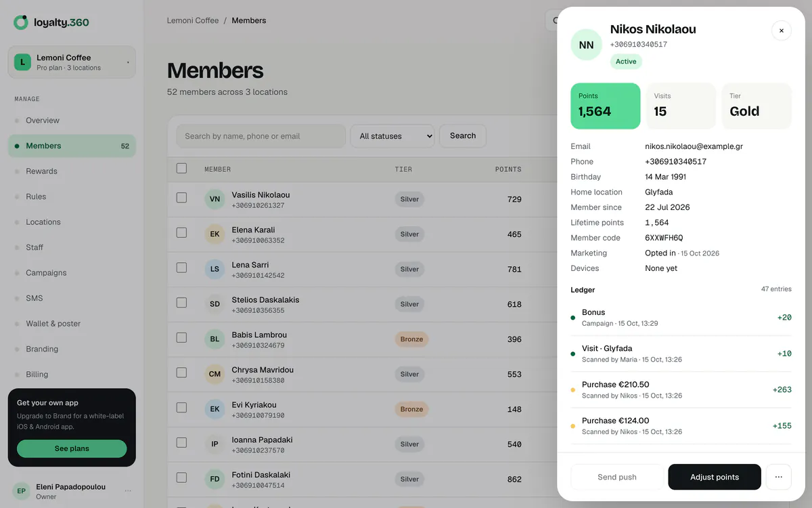
Task: Click the EP user avatar
Action: tap(22, 491)
